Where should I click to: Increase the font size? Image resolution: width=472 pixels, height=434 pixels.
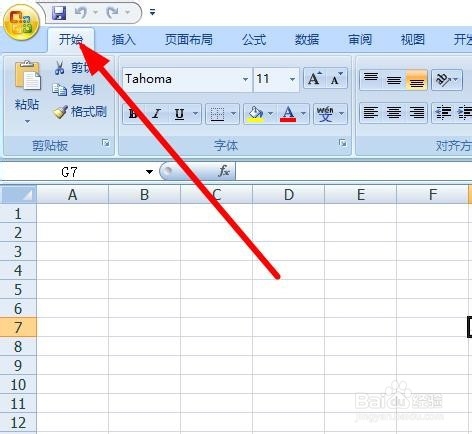coord(314,79)
